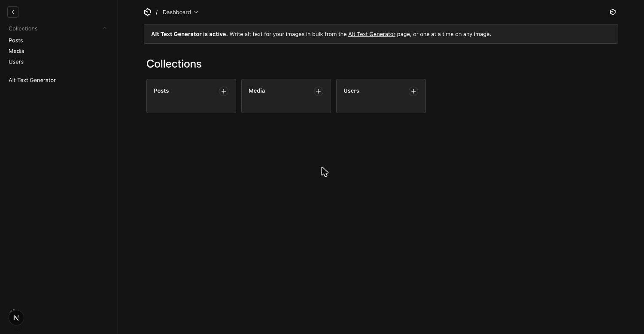Add new Media with the plus icon

click(x=319, y=91)
